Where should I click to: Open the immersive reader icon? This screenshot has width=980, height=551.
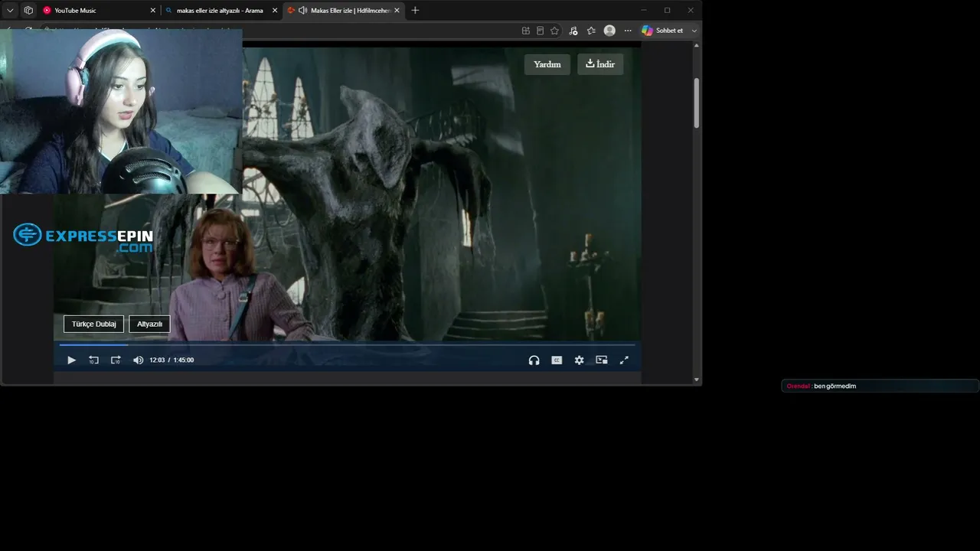[541, 31]
